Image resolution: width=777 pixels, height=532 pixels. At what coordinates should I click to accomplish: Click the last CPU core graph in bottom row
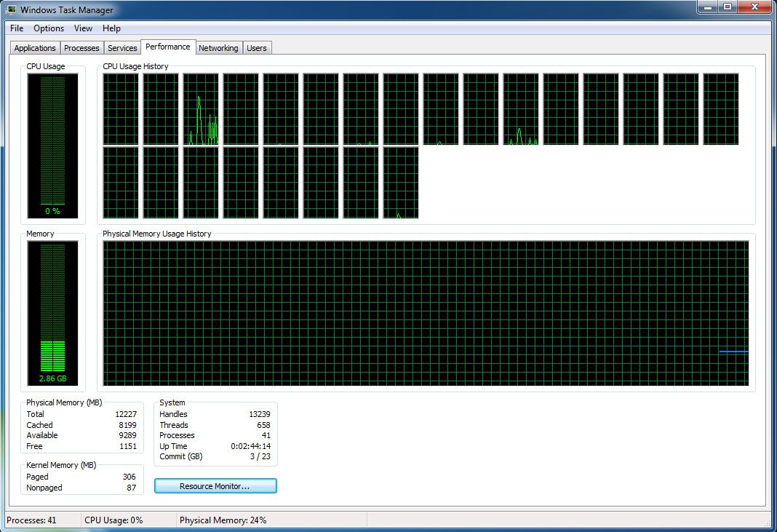(x=400, y=182)
